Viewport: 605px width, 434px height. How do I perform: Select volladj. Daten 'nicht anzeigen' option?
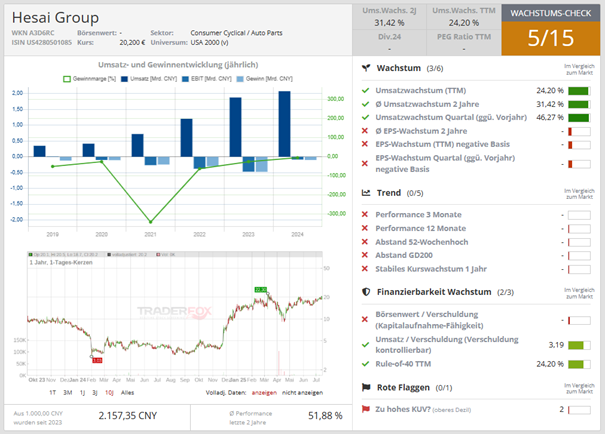pyautogui.click(x=302, y=393)
